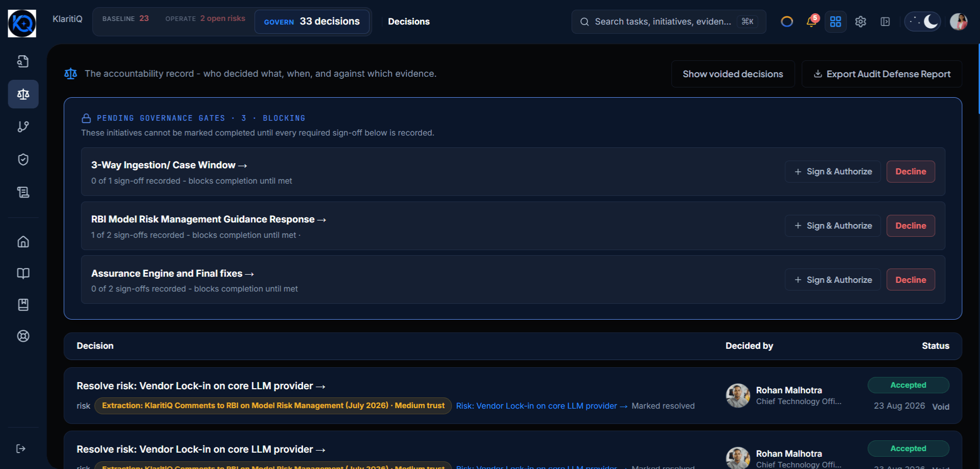980x469 pixels.
Task: Open the open-book sidebar icon
Action: 23,273
